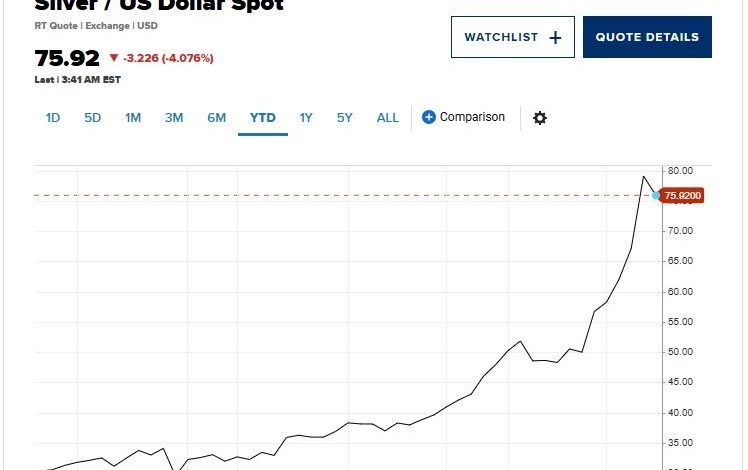This screenshot has height=470, width=748.
Task: Select the ALL time range
Action: (x=388, y=118)
